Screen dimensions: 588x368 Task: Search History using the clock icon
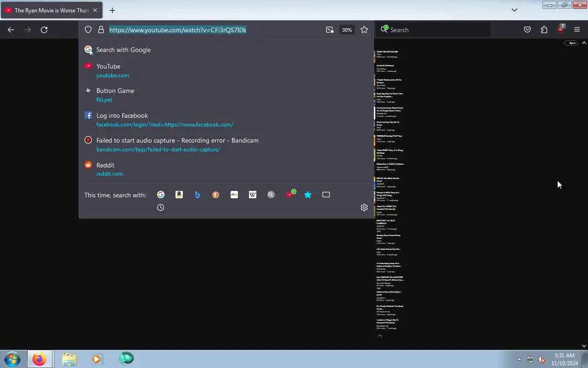click(161, 207)
